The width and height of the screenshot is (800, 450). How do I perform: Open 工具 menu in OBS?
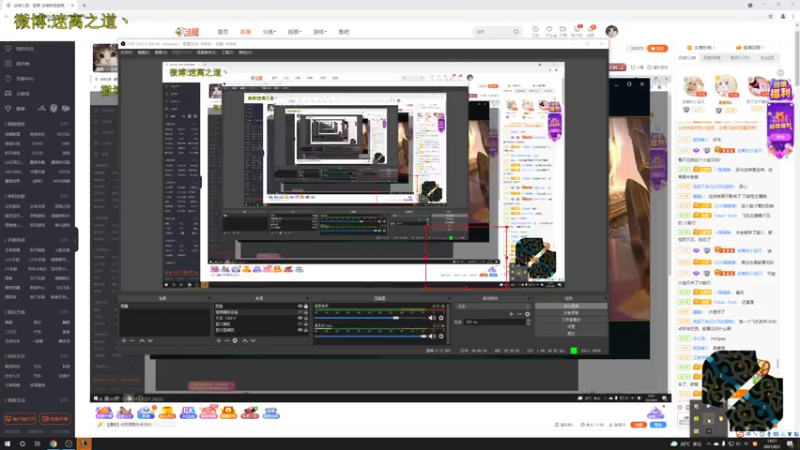click(228, 53)
